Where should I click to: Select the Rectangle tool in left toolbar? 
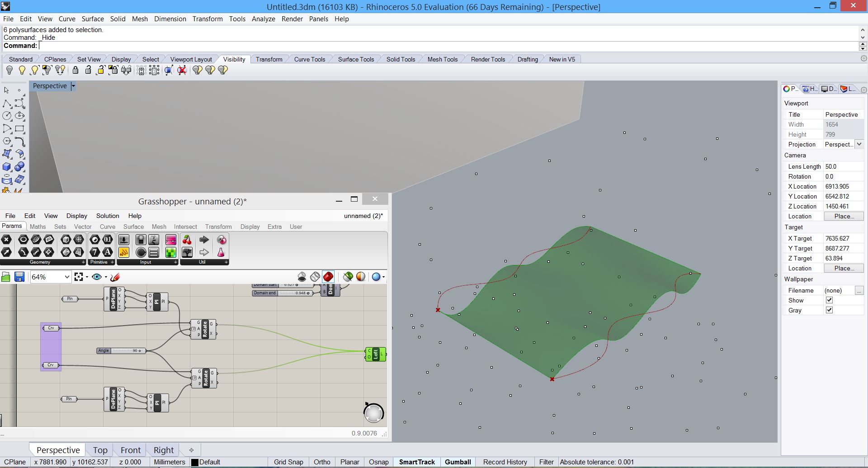(19, 128)
